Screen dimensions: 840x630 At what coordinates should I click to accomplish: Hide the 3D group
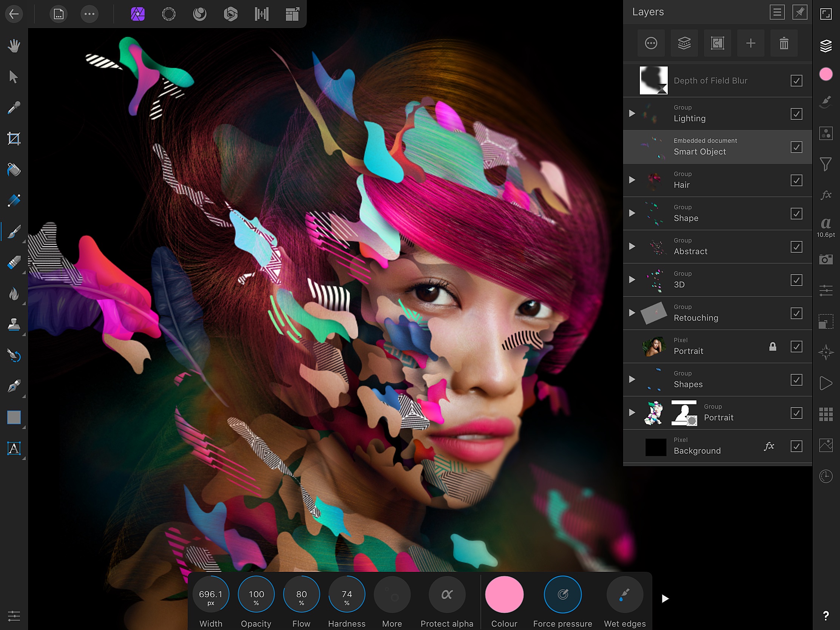pos(796,280)
